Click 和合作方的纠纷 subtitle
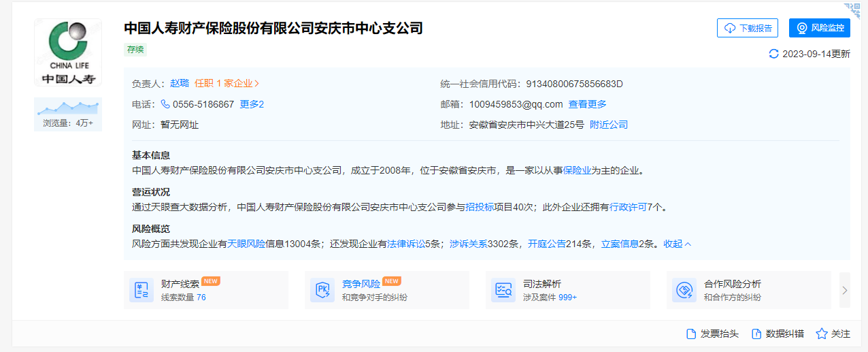The width and height of the screenshot is (868, 352). 733,298
